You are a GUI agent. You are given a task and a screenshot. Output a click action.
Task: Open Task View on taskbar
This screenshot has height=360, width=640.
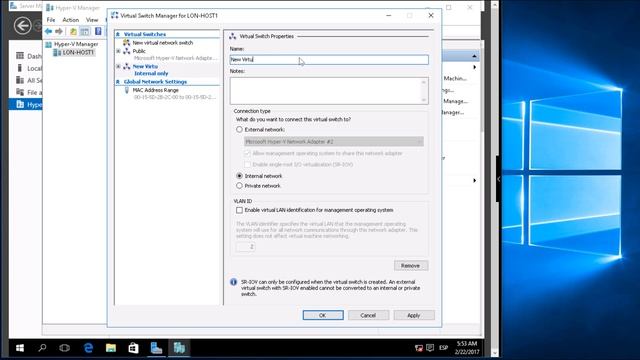point(64,348)
